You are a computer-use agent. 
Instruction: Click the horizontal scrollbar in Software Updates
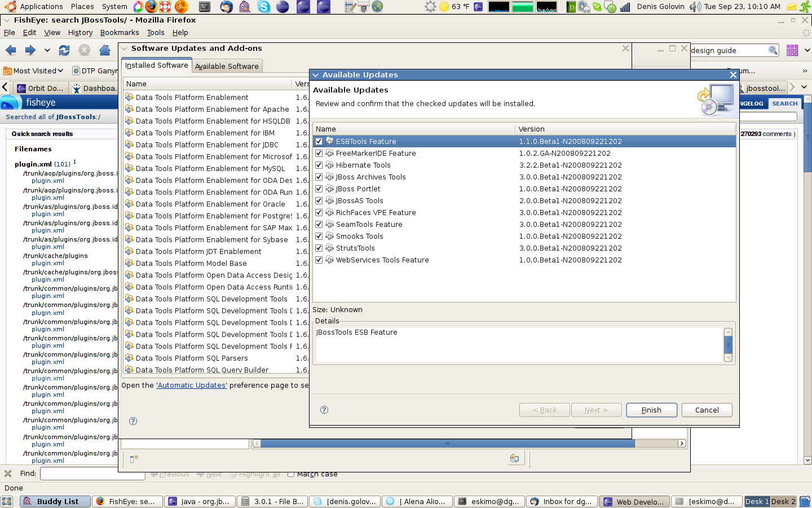[448, 444]
